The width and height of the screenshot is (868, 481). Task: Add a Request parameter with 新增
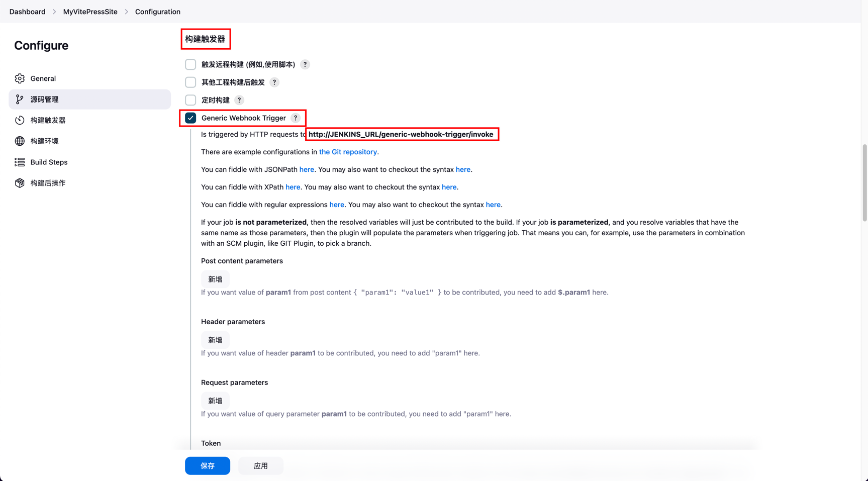click(215, 401)
